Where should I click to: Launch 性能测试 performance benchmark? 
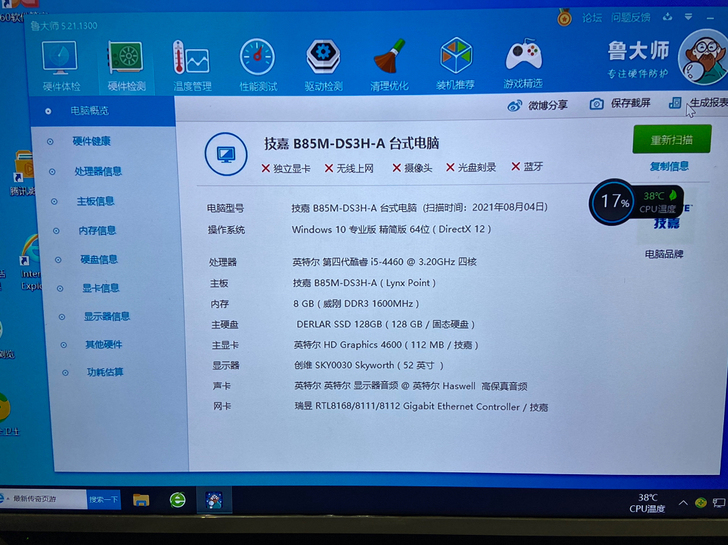(258, 65)
